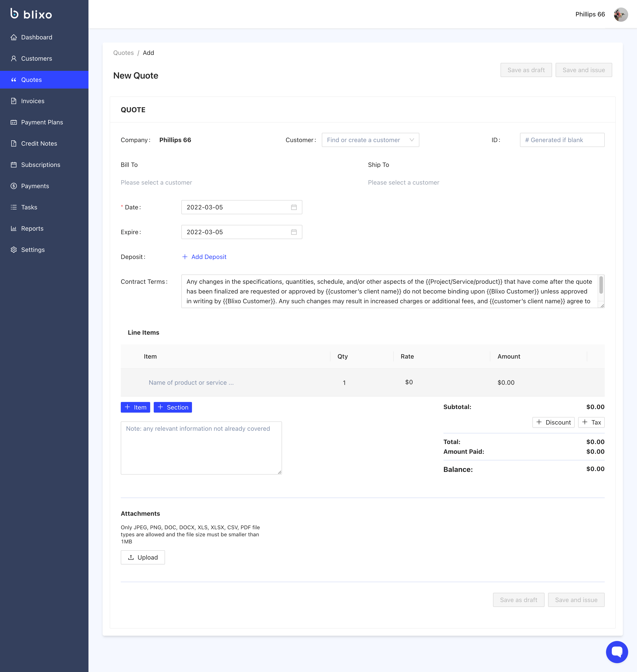This screenshot has width=637, height=672.
Task: Open the Reports section in the sidebar
Action: point(32,228)
